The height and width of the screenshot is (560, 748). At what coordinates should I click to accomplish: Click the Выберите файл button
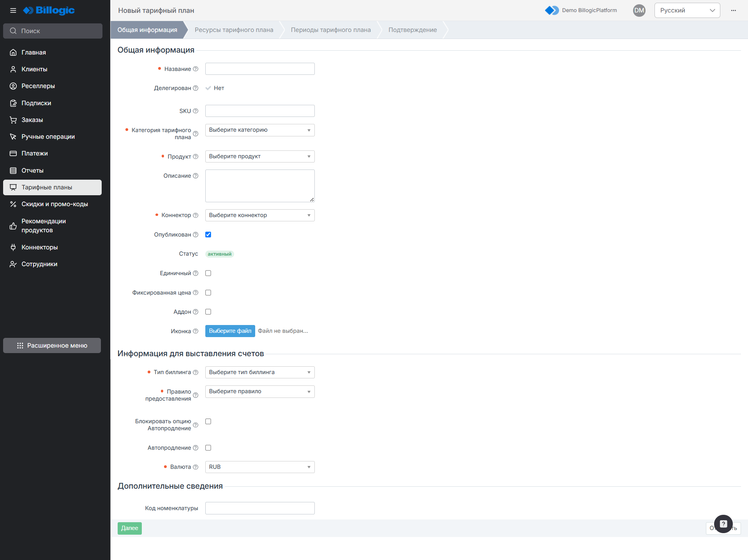point(230,331)
